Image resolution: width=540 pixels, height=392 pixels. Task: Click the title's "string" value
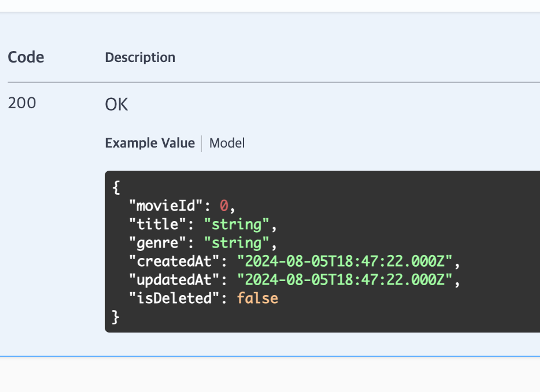(237, 224)
